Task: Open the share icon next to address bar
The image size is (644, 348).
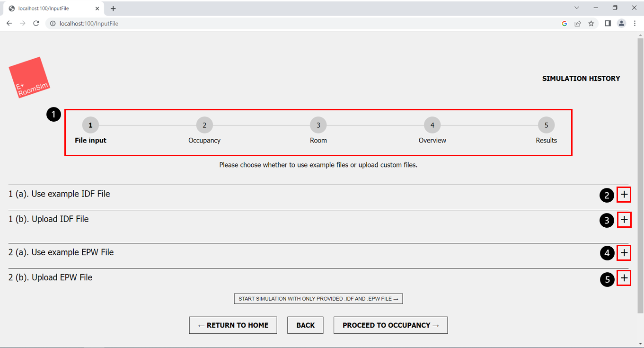Action: pyautogui.click(x=578, y=23)
